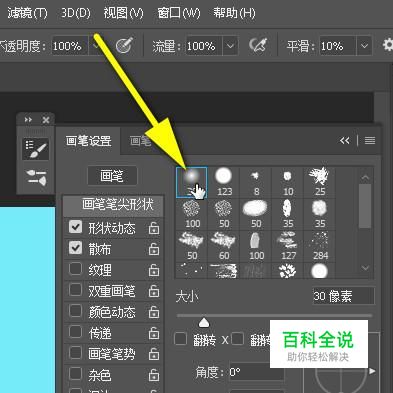393x393 pixels.
Task: Select the highlighted soft round brush tip
Action: pyautogui.click(x=192, y=182)
